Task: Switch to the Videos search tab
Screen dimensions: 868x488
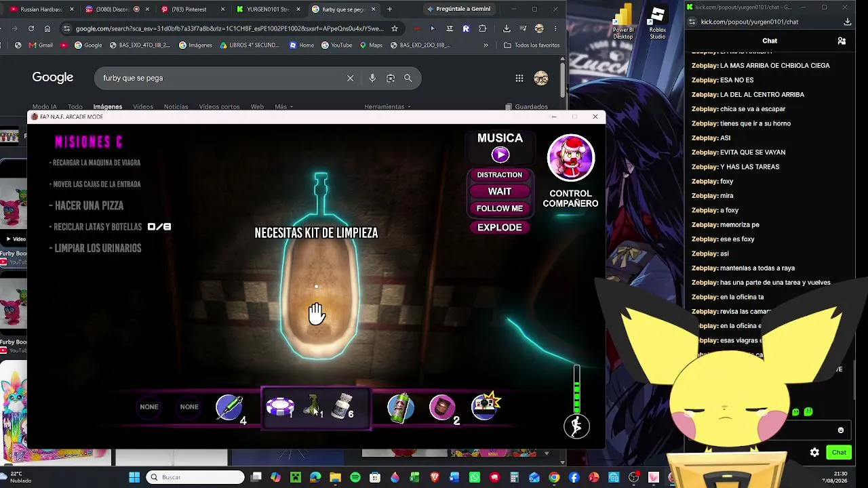Action: pyautogui.click(x=143, y=107)
